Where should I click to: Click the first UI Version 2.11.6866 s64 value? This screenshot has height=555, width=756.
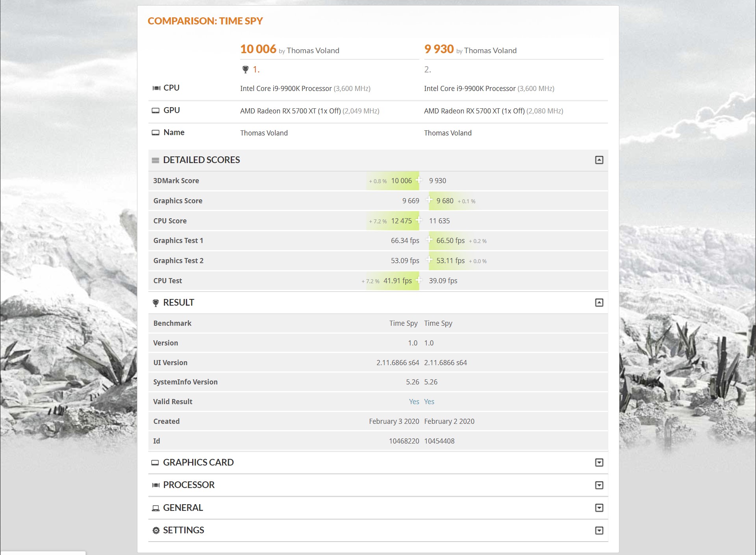pyautogui.click(x=398, y=363)
